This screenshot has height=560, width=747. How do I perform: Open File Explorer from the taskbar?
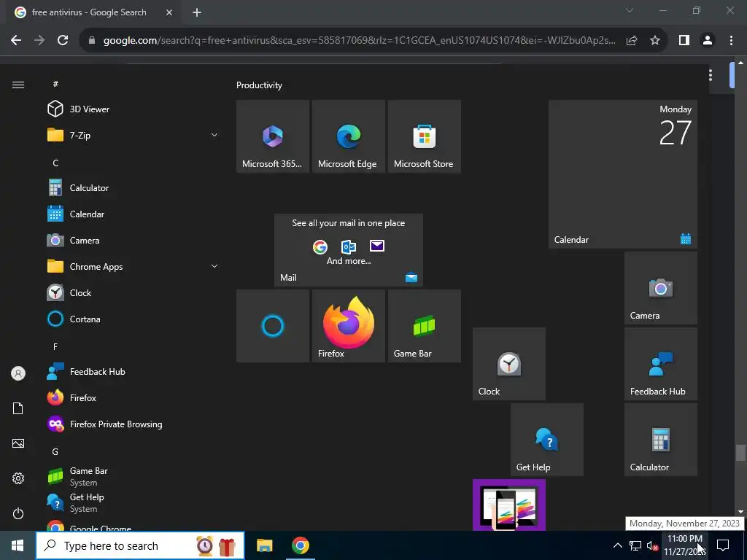[x=264, y=545]
